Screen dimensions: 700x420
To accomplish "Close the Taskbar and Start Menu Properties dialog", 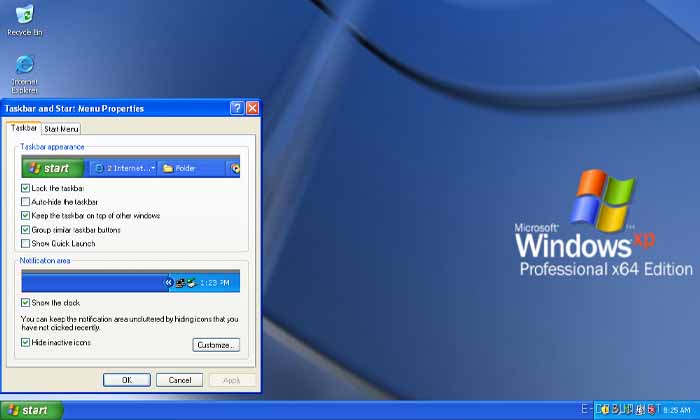I will (x=253, y=108).
